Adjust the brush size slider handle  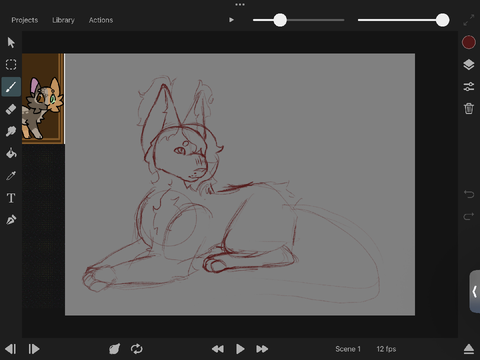(280, 20)
